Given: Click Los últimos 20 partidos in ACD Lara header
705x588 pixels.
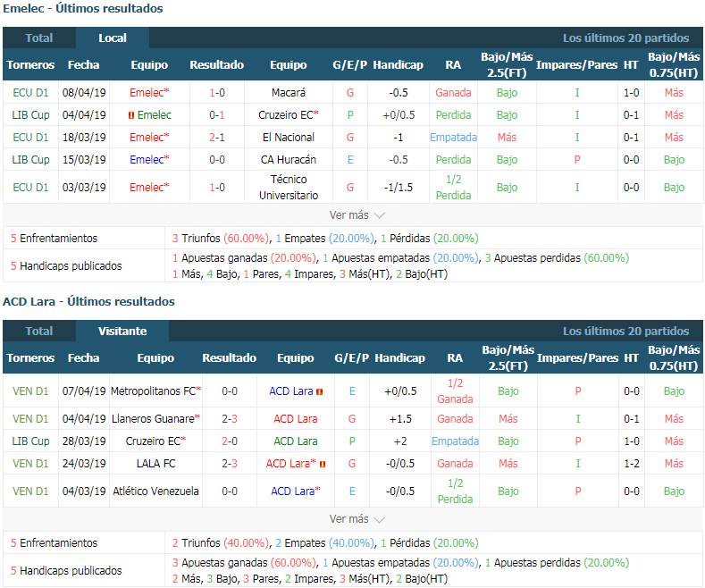Looking at the screenshot, I should tap(625, 331).
